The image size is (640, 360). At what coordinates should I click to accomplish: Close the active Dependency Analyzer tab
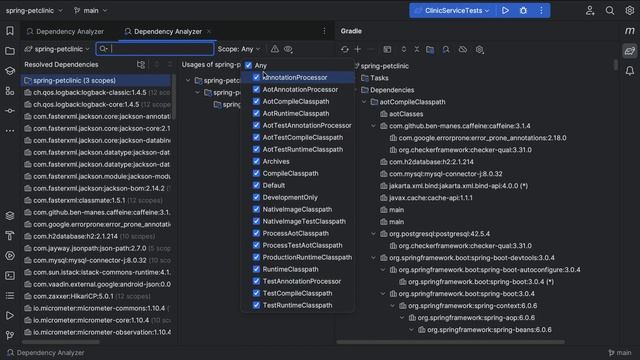click(209, 31)
